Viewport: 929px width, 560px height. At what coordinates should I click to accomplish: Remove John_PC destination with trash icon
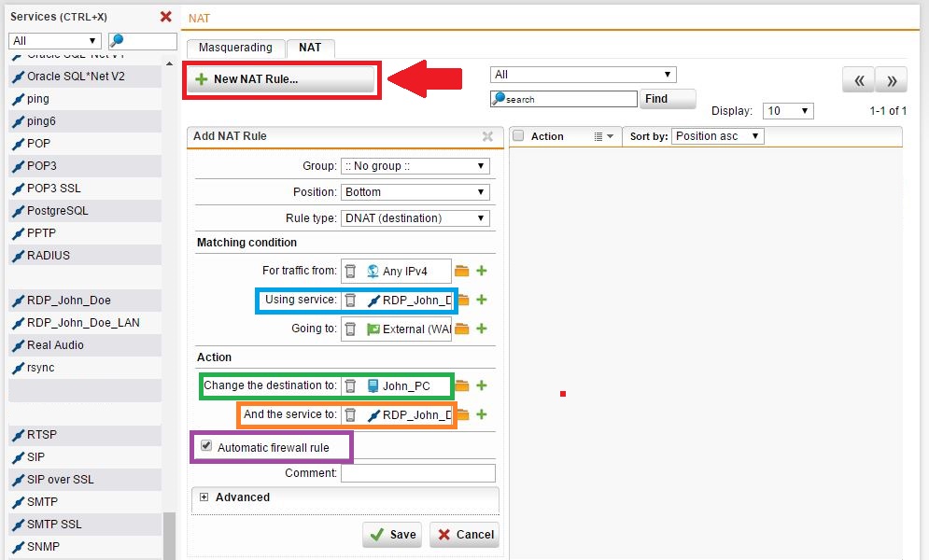tap(351, 386)
